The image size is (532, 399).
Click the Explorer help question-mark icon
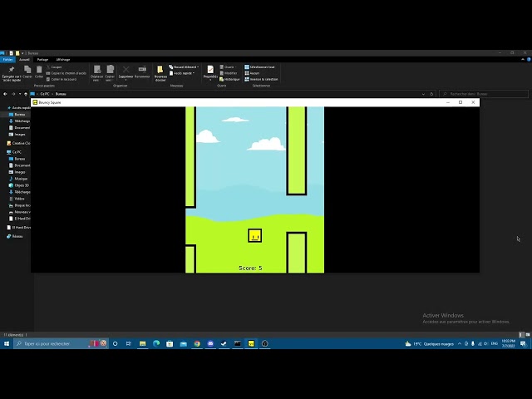[x=529, y=59]
